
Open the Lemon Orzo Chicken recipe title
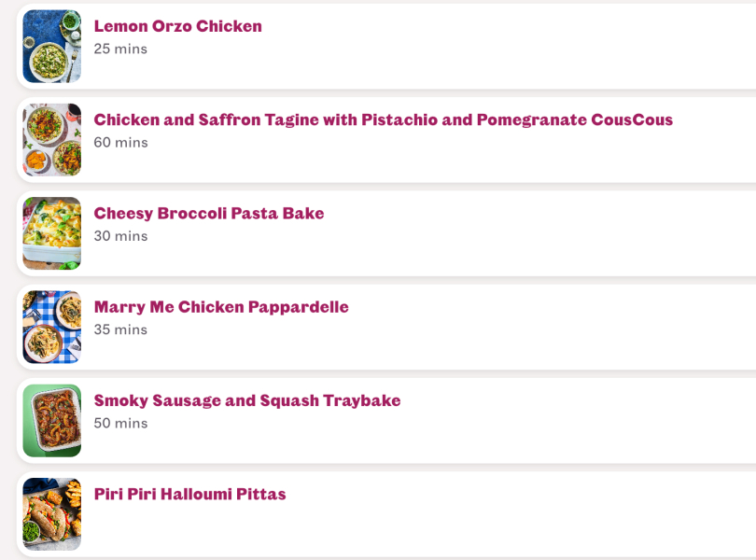[177, 26]
